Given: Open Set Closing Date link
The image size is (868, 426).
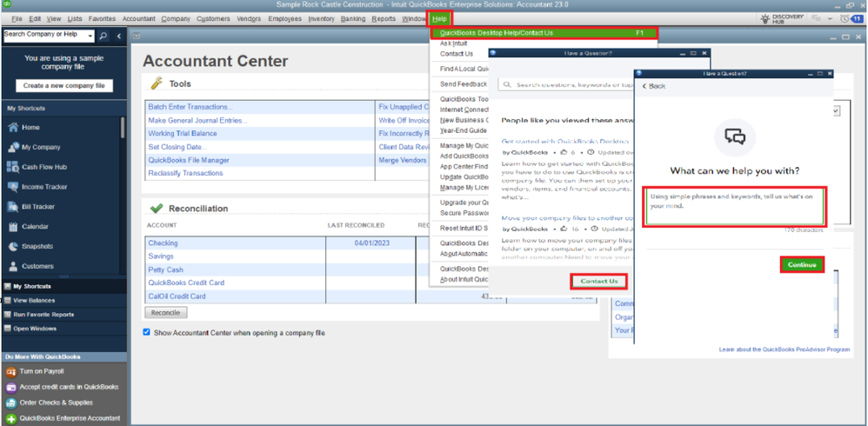Looking at the screenshot, I should [x=177, y=147].
